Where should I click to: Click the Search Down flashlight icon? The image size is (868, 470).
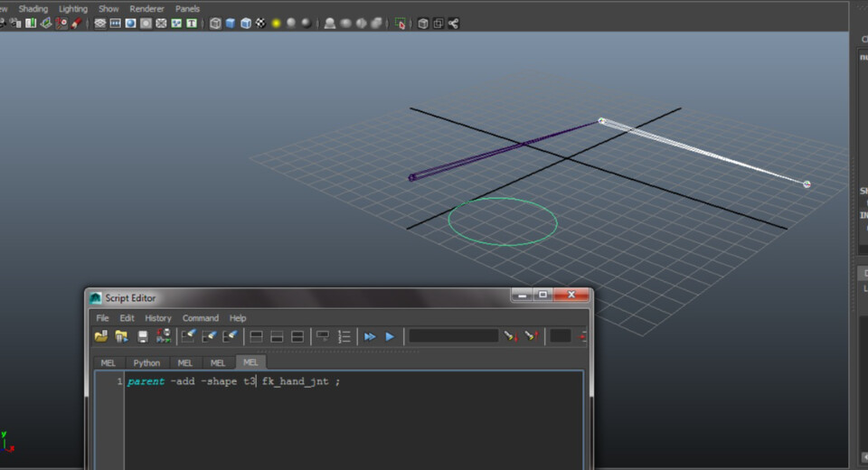[x=511, y=336]
